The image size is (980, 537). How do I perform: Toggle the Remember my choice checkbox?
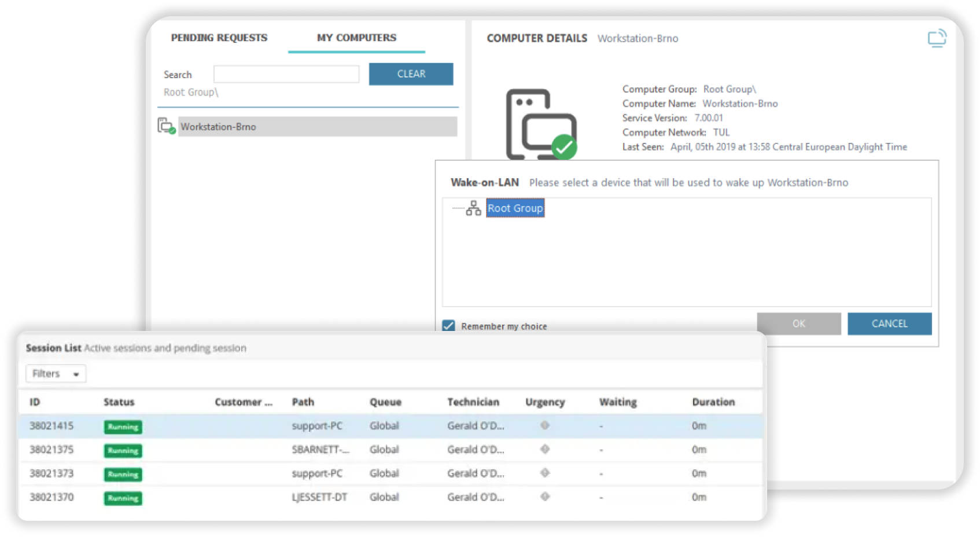click(448, 326)
